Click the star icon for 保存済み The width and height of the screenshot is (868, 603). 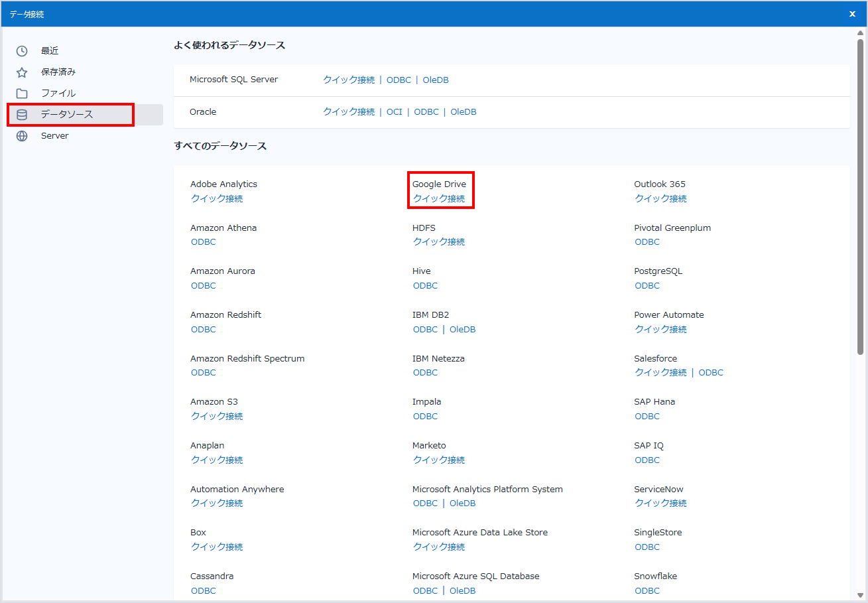pyautogui.click(x=22, y=72)
